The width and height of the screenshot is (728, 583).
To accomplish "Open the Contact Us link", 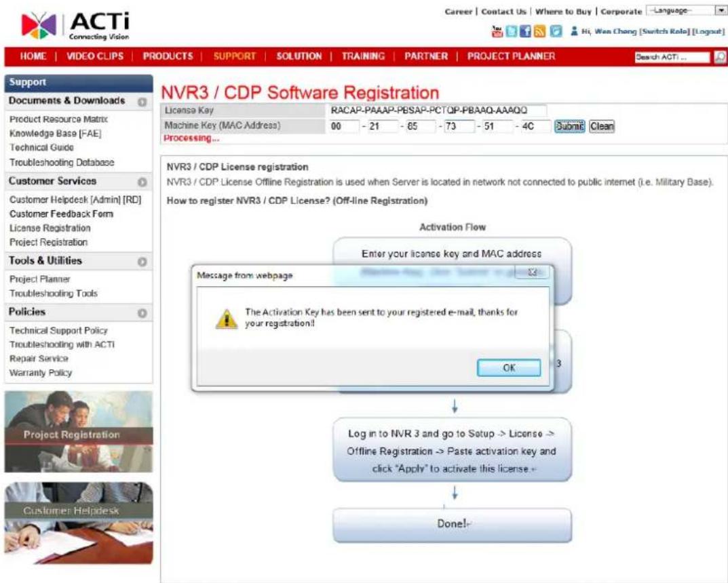I will (x=503, y=12).
